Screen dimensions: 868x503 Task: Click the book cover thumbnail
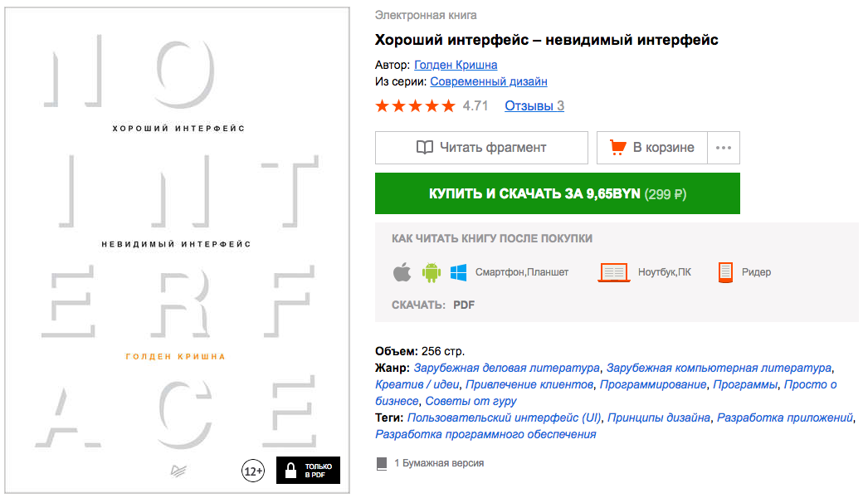pyautogui.click(x=176, y=251)
